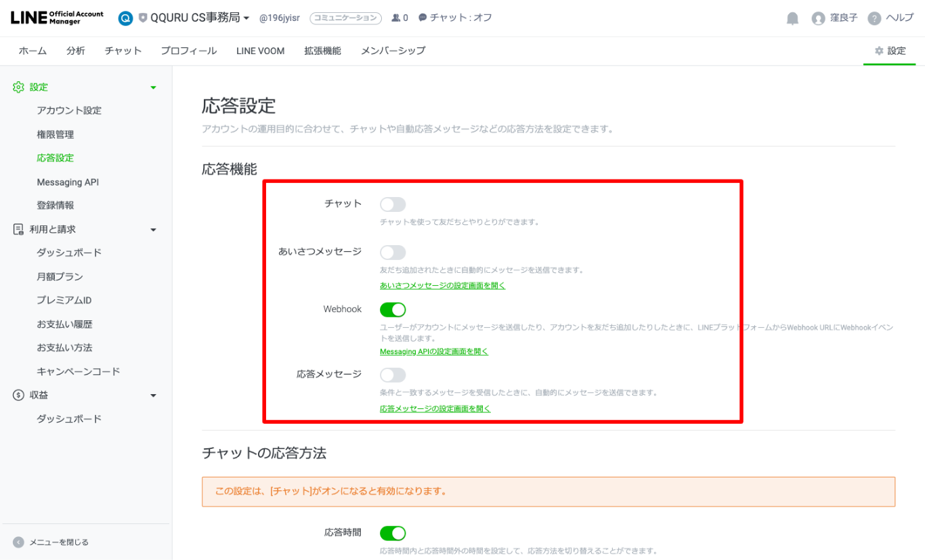
Task: Click the chat status speech bubble icon
Action: point(423,18)
